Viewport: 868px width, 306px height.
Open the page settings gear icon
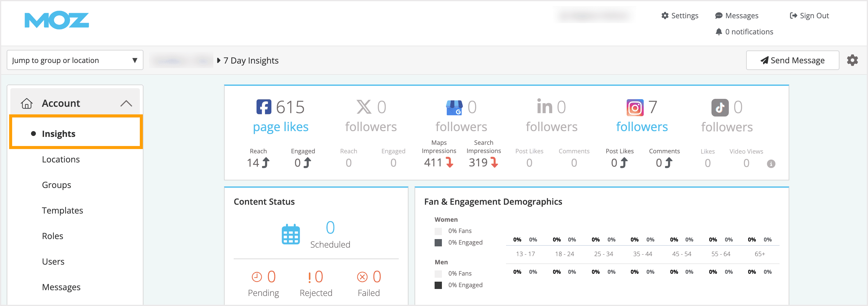(852, 60)
